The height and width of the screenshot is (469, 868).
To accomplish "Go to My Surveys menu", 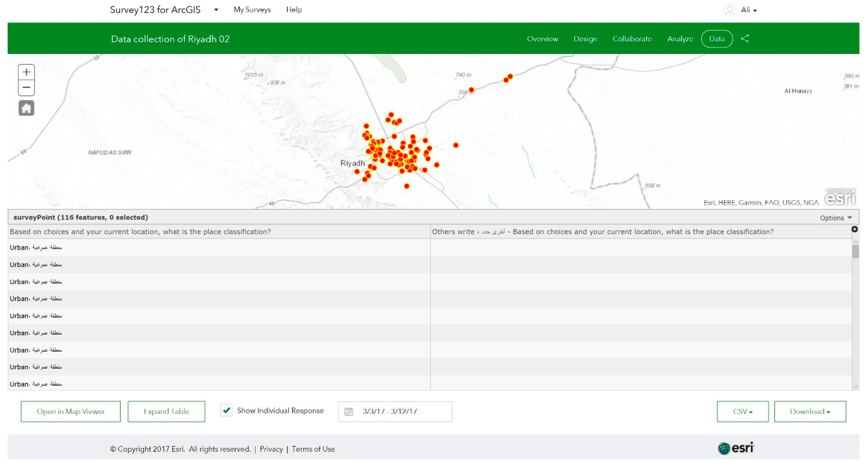I will click(x=252, y=10).
